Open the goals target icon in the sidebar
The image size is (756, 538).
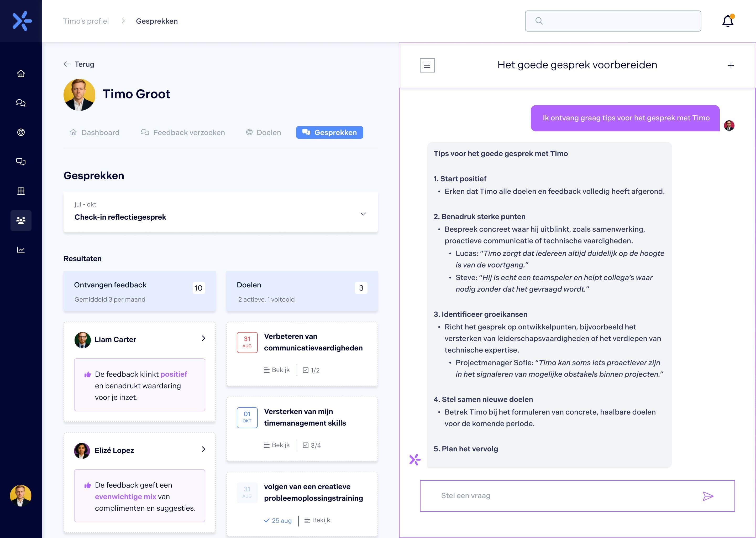tap(21, 132)
